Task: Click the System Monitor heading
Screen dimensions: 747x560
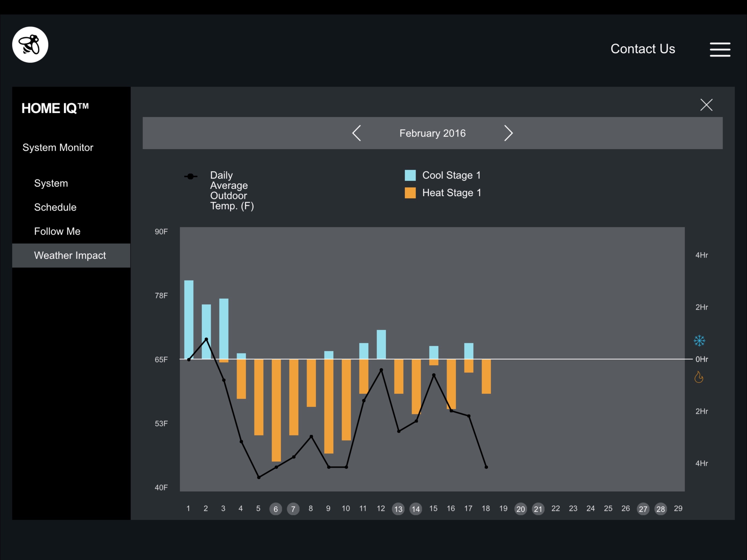Action: (58, 147)
